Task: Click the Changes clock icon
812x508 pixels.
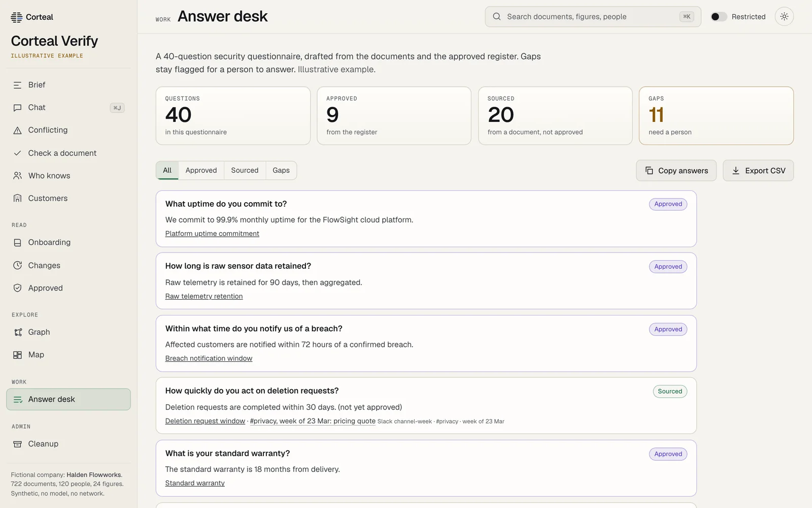Action: click(17, 265)
